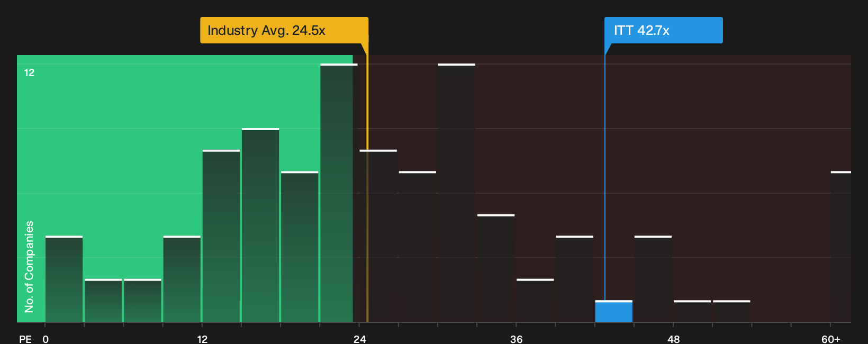Click the Industry Avg. 24.5x label
This screenshot has height=344, width=868.
coord(284,30)
